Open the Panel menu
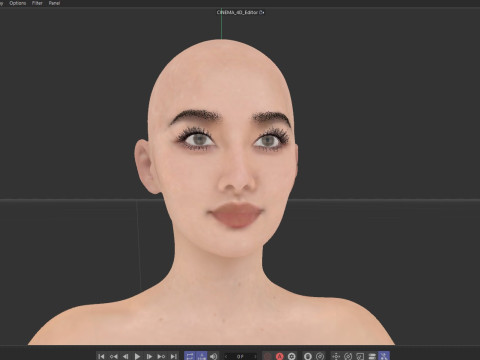 pyautogui.click(x=54, y=3)
